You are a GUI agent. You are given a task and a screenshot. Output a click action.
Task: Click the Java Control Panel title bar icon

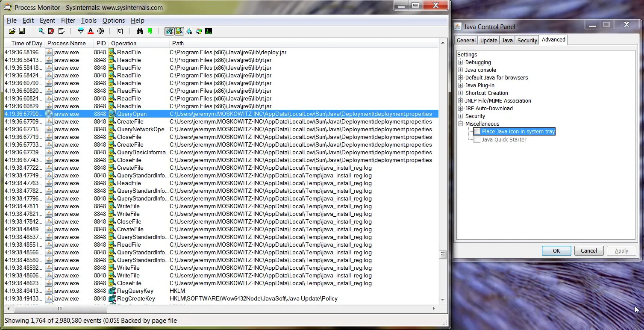click(458, 27)
